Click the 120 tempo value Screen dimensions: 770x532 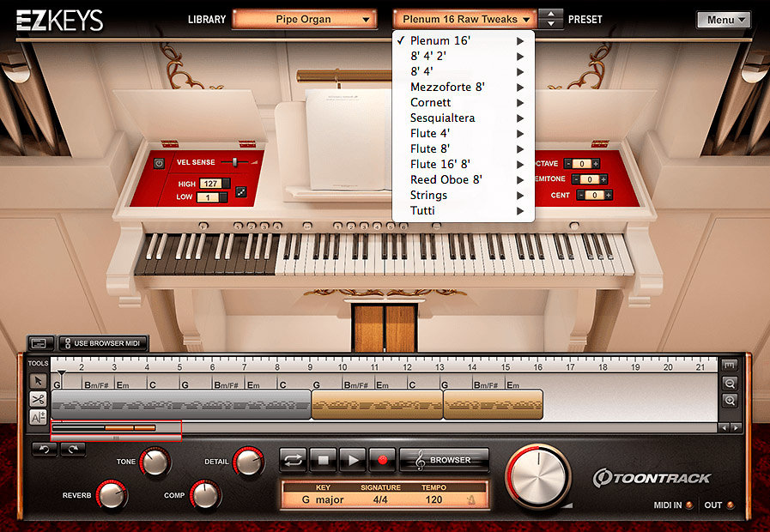434,499
